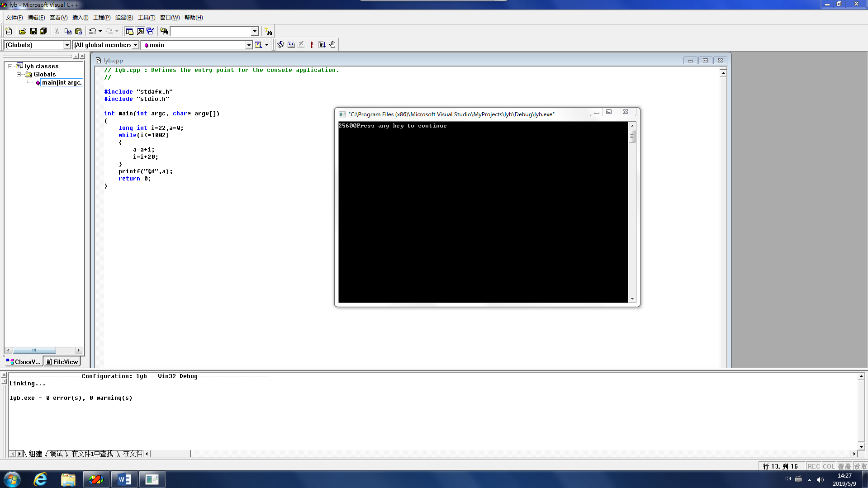Open the 查看(V) menu

58,18
